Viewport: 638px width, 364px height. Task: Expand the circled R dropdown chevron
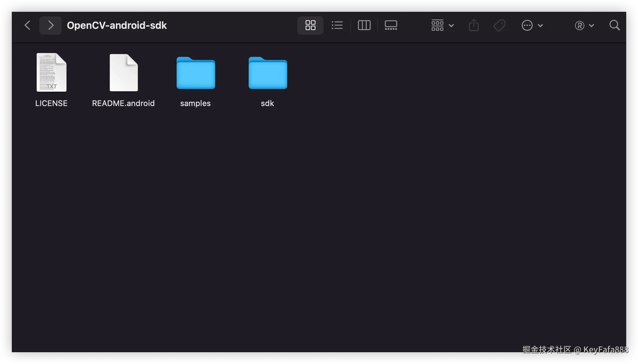pos(591,26)
